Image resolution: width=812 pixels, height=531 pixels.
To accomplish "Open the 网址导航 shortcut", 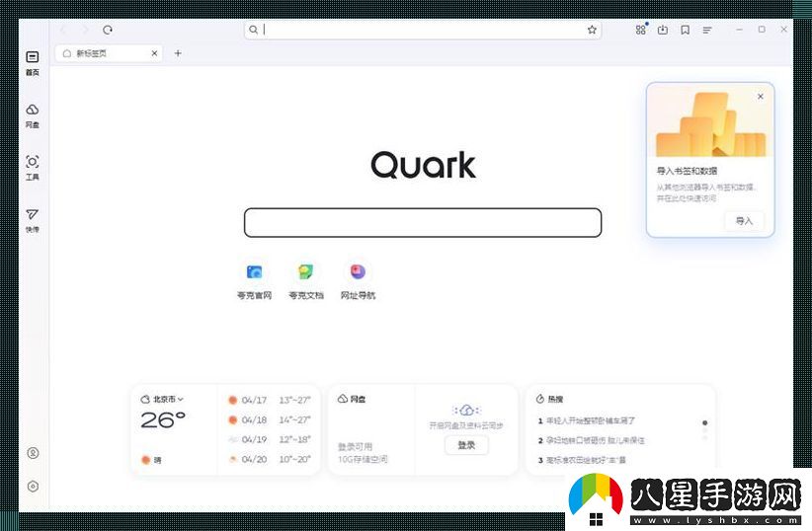I will click(x=358, y=281).
